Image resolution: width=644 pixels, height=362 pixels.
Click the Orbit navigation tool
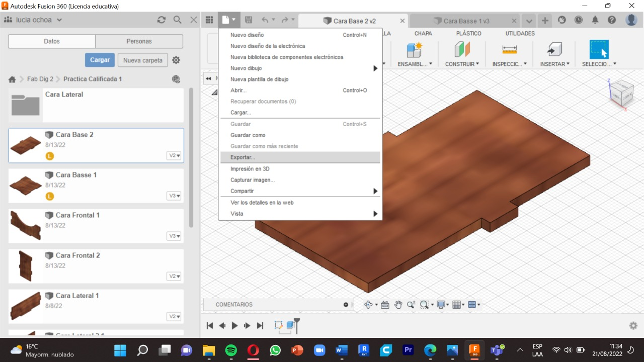(368, 305)
